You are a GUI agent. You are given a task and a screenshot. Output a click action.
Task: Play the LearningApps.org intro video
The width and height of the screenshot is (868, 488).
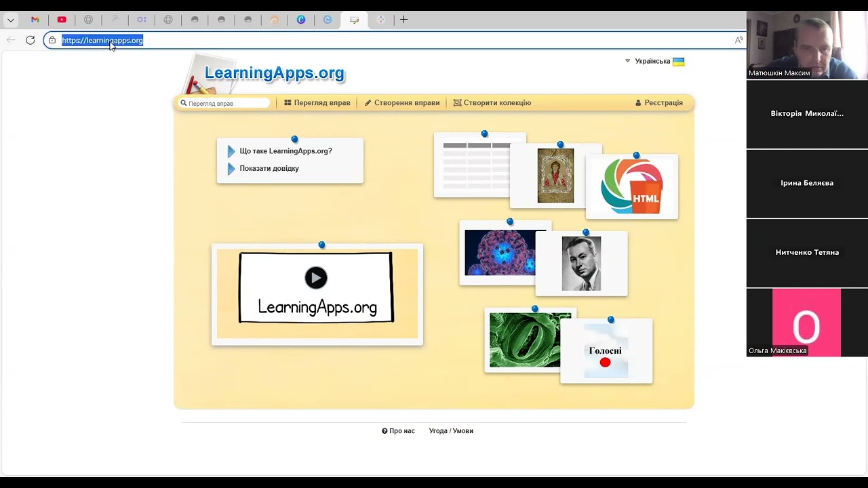[x=316, y=278]
